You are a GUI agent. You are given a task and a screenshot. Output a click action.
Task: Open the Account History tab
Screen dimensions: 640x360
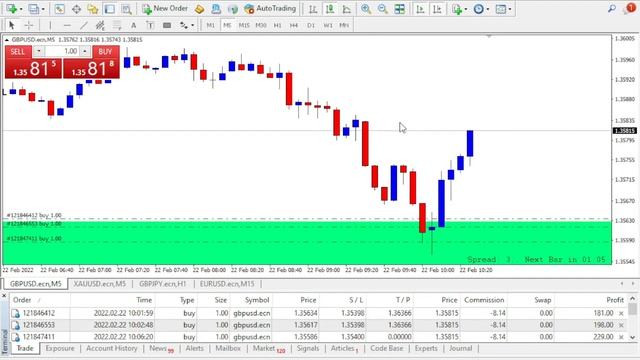[112, 348]
